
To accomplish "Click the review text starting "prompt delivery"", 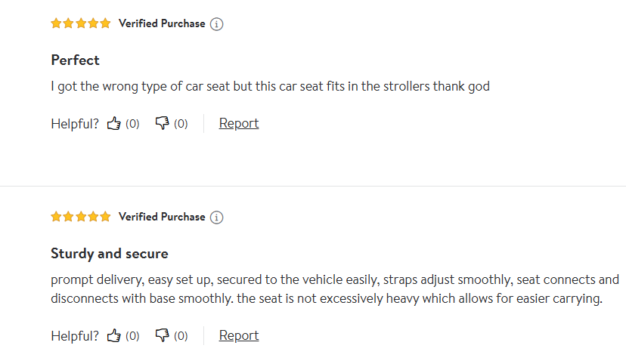I will pos(334,289).
